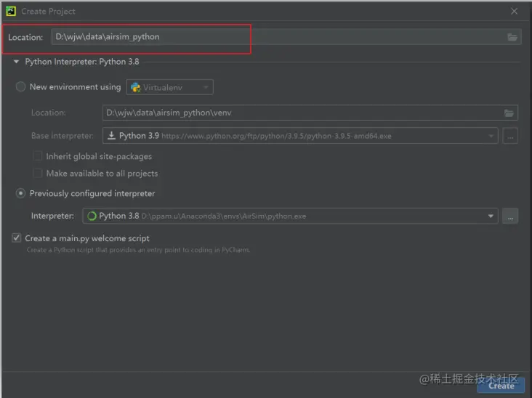Viewport: 532px width, 398px height.
Task: Uncheck Create a main.py welcome script
Action: [x=16, y=238]
